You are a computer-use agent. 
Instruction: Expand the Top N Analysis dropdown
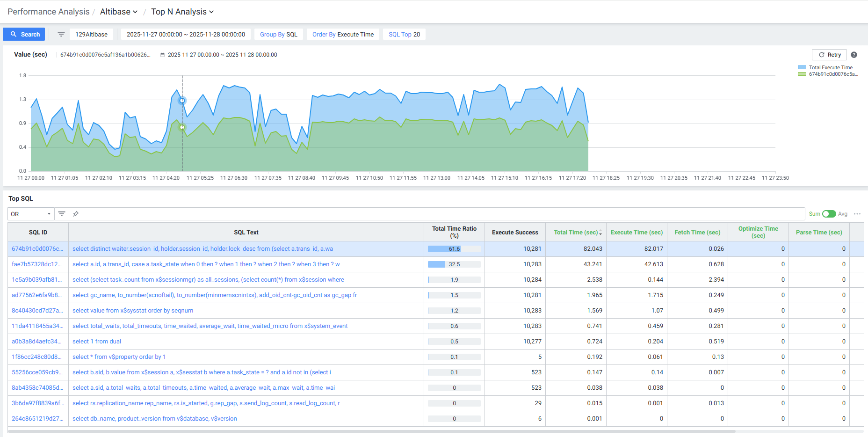(182, 12)
